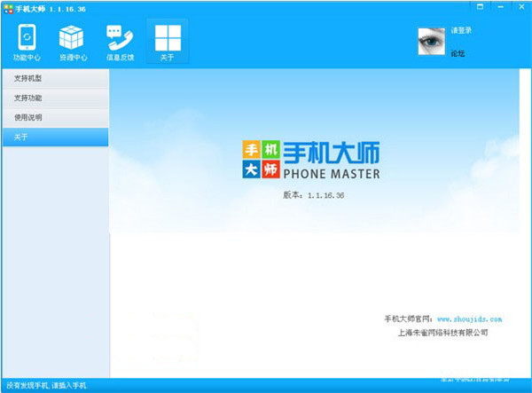Screen dimensions: 532x393
Task: Open the 论坛 forum link
Action: [458, 53]
